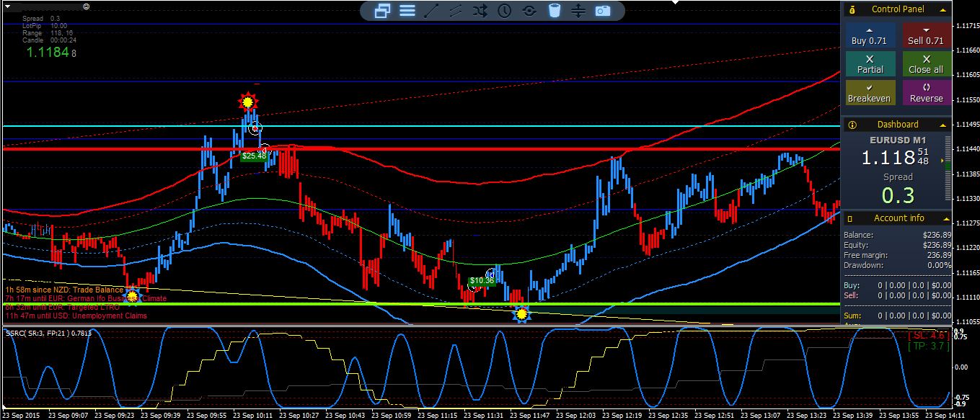This screenshot has height=420, width=980.
Task: Click the USD Unemployment Claims news line
Action: pyautogui.click(x=76, y=316)
